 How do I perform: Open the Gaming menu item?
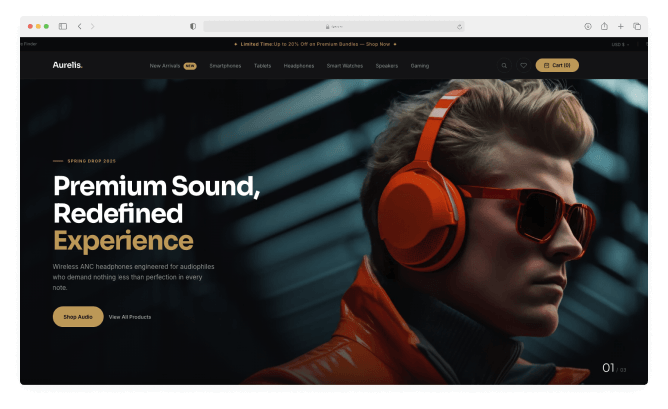[x=420, y=66]
